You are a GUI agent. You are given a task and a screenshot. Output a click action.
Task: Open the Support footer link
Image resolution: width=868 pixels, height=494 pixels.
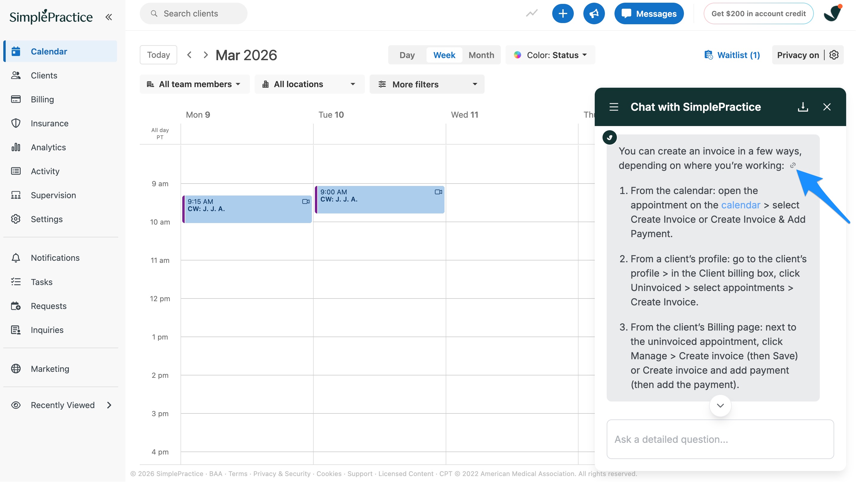tap(359, 474)
